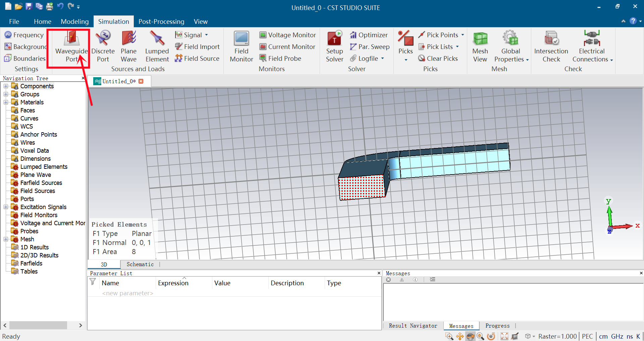The width and height of the screenshot is (644, 341).
Task: Toggle the pan view mode
Action: pyautogui.click(x=460, y=336)
